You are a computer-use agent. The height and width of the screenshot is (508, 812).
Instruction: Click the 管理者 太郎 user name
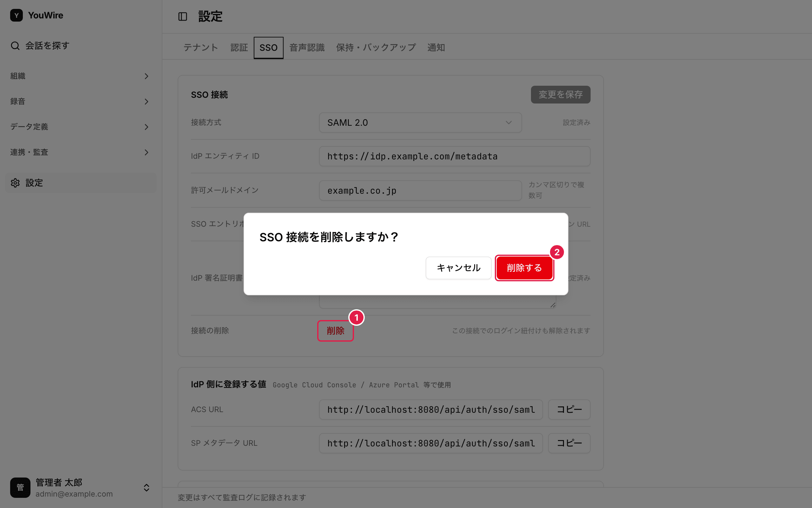click(59, 483)
